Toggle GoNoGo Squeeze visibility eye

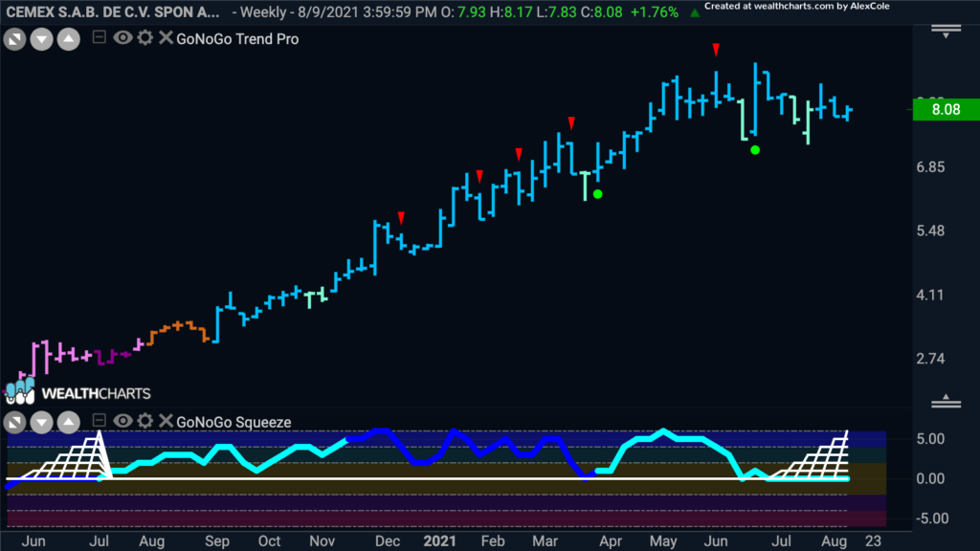click(x=122, y=421)
